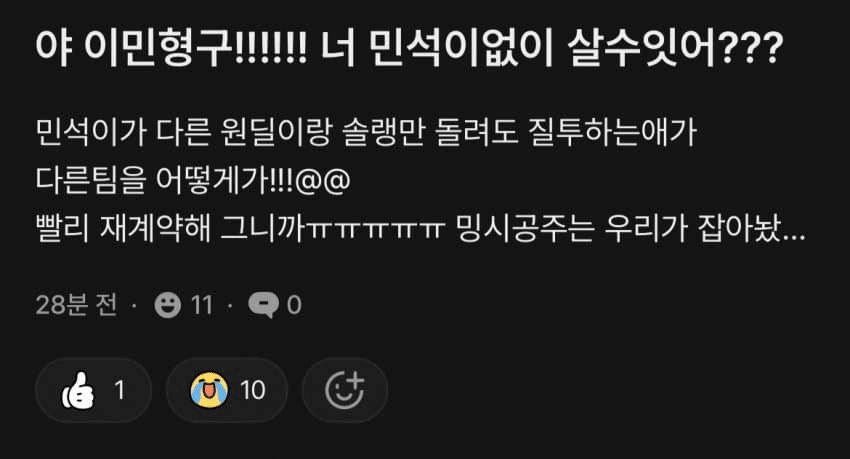Click the thumbs-up emoji reaction
The height and width of the screenshot is (459, 850).
79,390
